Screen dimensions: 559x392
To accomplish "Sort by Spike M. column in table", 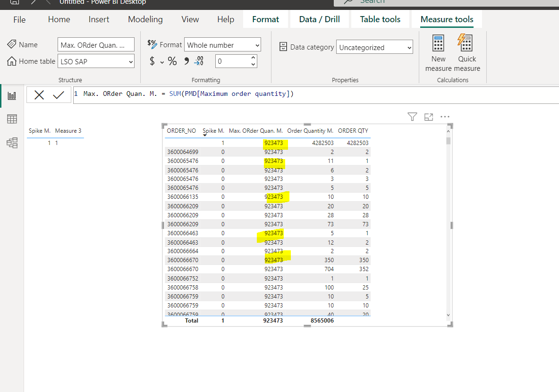I will tap(213, 130).
